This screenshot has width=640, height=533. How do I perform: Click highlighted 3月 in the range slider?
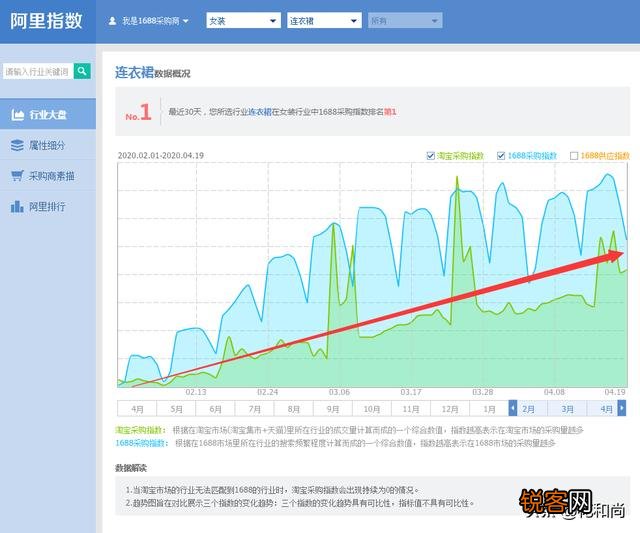(567, 409)
